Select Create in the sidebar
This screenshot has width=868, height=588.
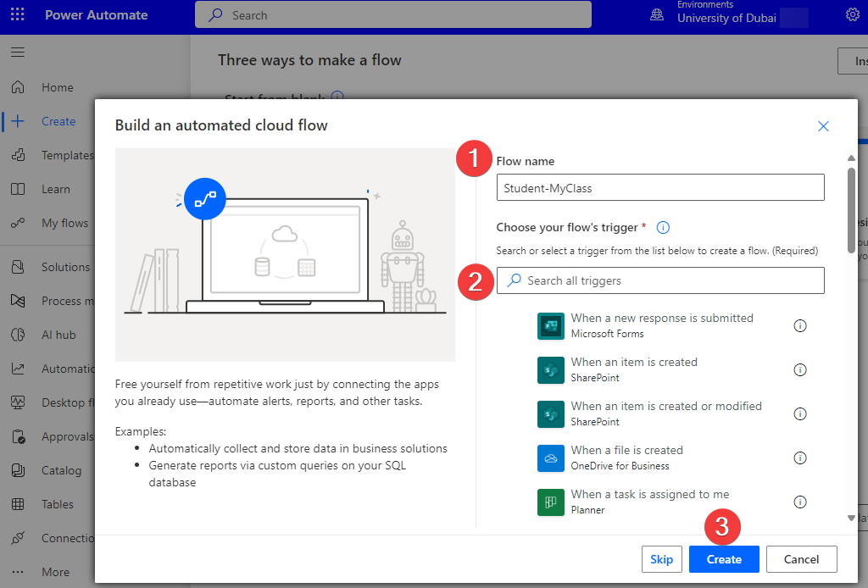coord(58,121)
